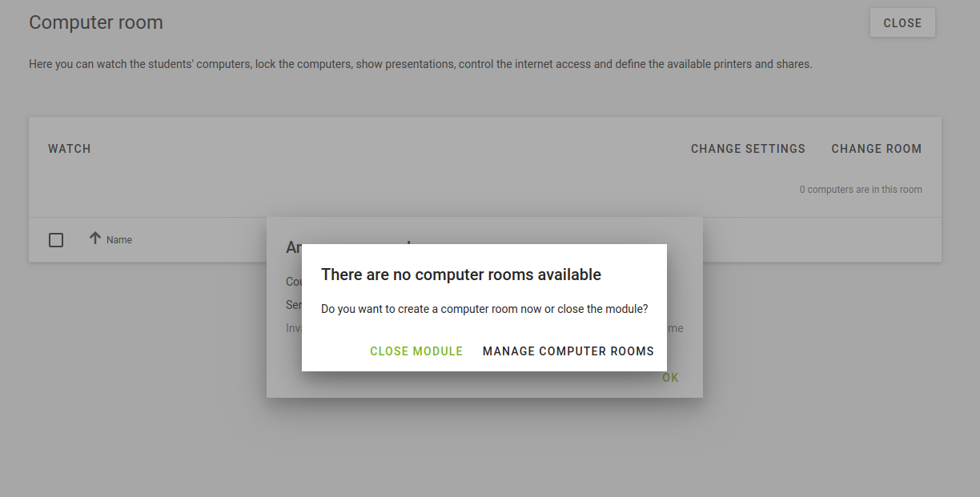Click the module description text about students' computers

pyautogui.click(x=420, y=64)
